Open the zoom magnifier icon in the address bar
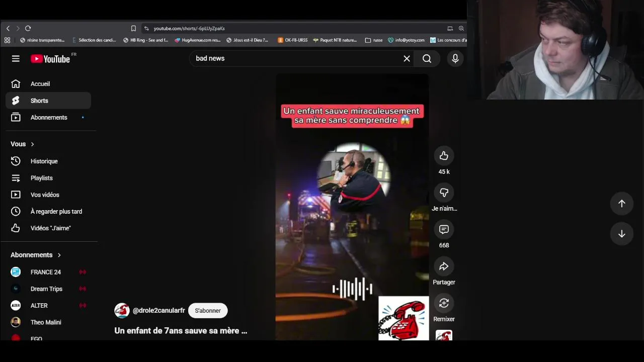This screenshot has width=644, height=362. [461, 29]
